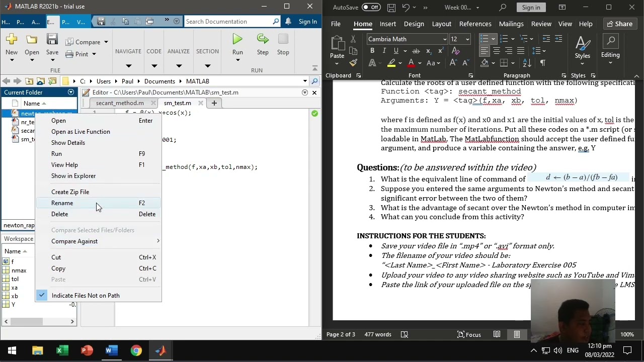Toggle Underline formatting in Word
Image resolution: width=644 pixels, height=362 pixels.
coord(396,51)
